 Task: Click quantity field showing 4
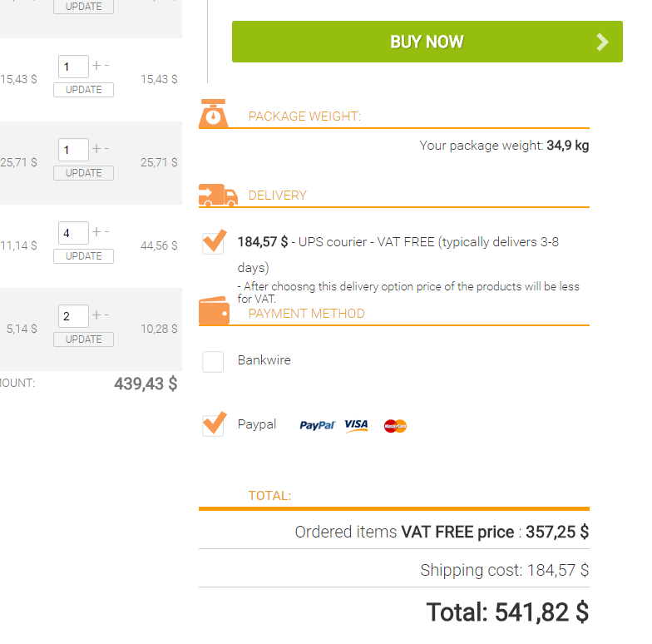point(73,233)
